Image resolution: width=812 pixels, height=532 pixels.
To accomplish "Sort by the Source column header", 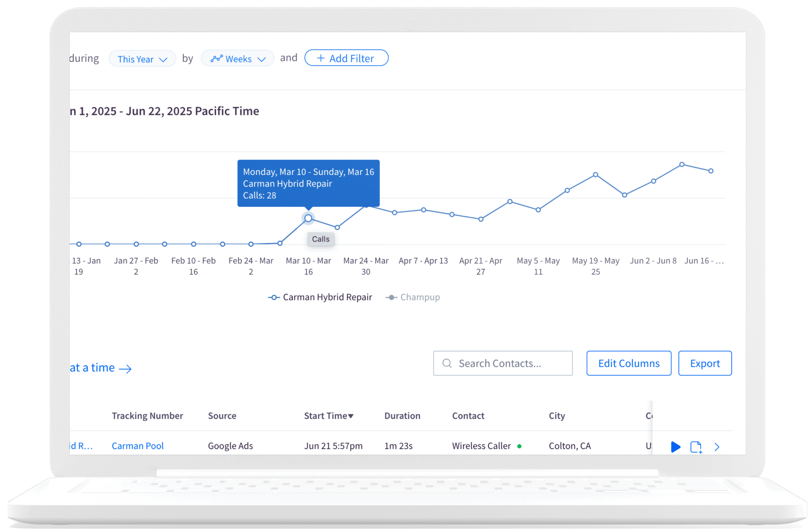I will [222, 416].
